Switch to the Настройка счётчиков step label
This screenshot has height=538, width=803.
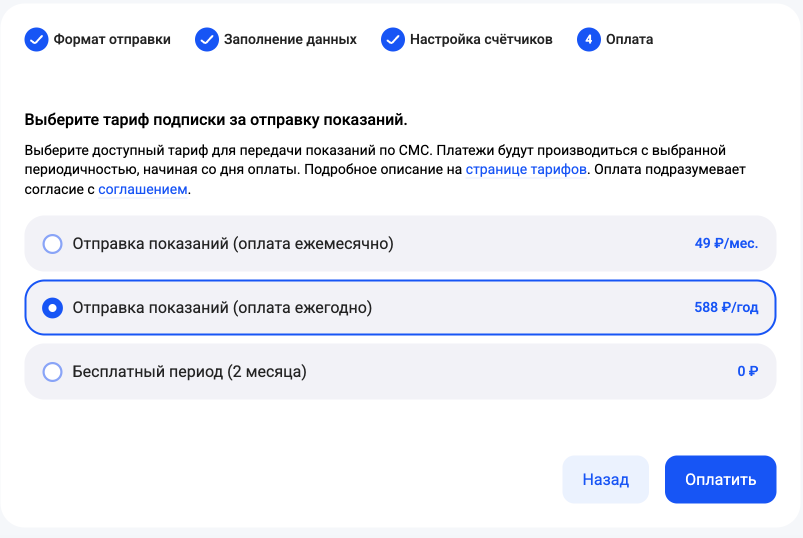pyautogui.click(x=481, y=40)
